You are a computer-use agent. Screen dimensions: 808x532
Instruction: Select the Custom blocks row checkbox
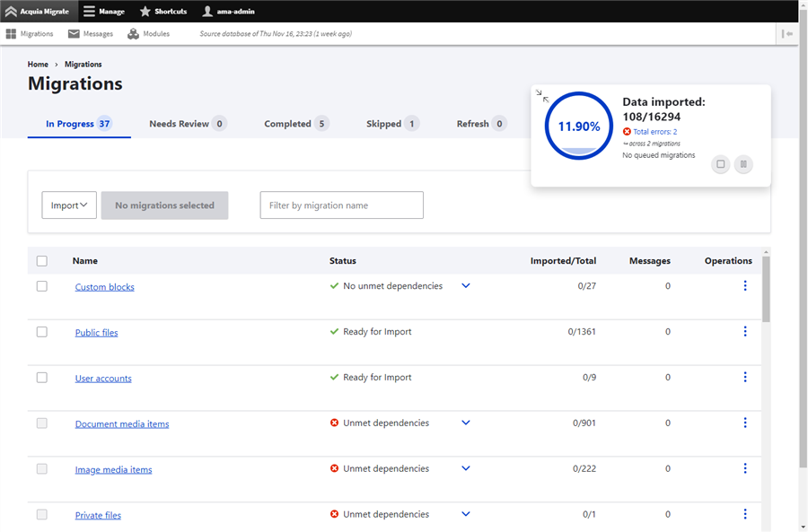41,286
